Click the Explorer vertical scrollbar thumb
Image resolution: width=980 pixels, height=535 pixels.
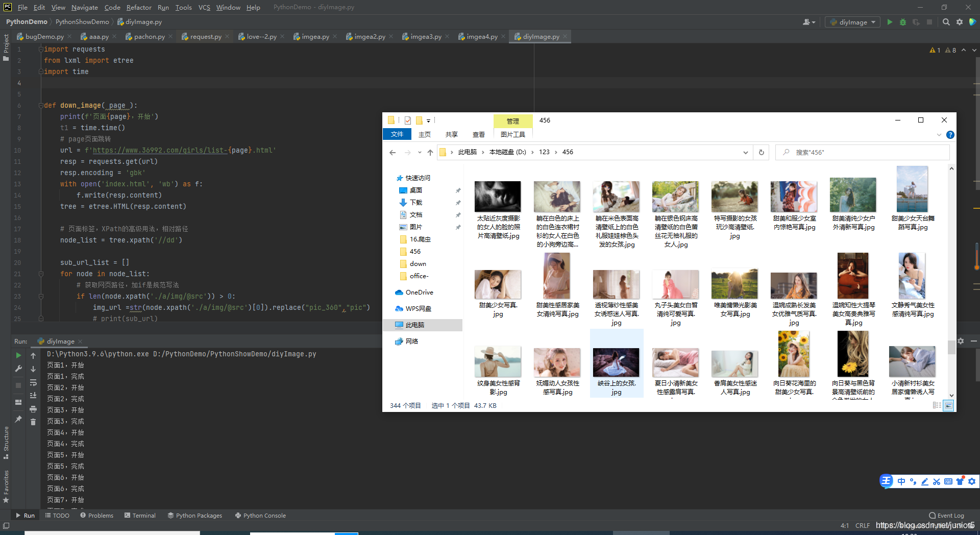951,347
